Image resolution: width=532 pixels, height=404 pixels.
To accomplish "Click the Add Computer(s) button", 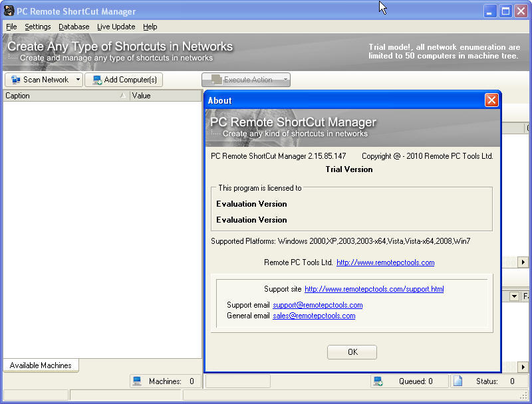I will pos(124,80).
